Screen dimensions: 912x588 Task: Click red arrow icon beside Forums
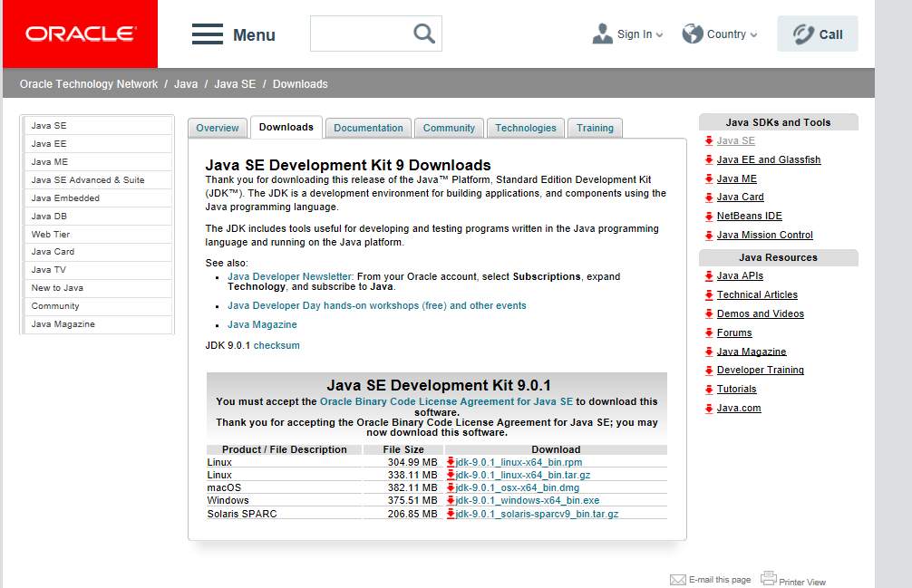pyautogui.click(x=708, y=333)
